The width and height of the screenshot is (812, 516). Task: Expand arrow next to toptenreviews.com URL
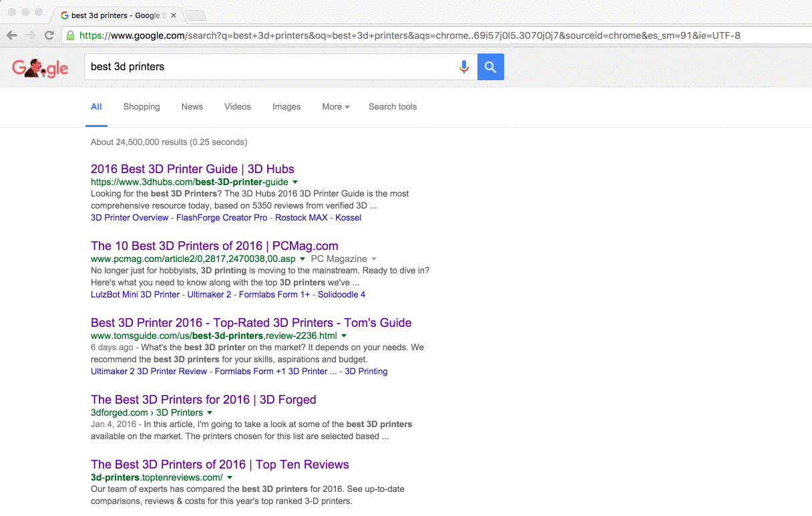(230, 477)
